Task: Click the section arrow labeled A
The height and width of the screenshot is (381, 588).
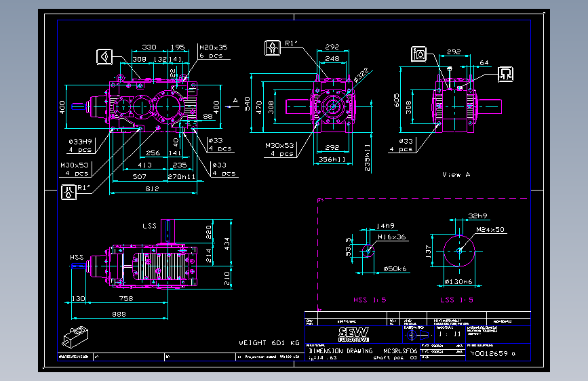Action: click(x=233, y=105)
